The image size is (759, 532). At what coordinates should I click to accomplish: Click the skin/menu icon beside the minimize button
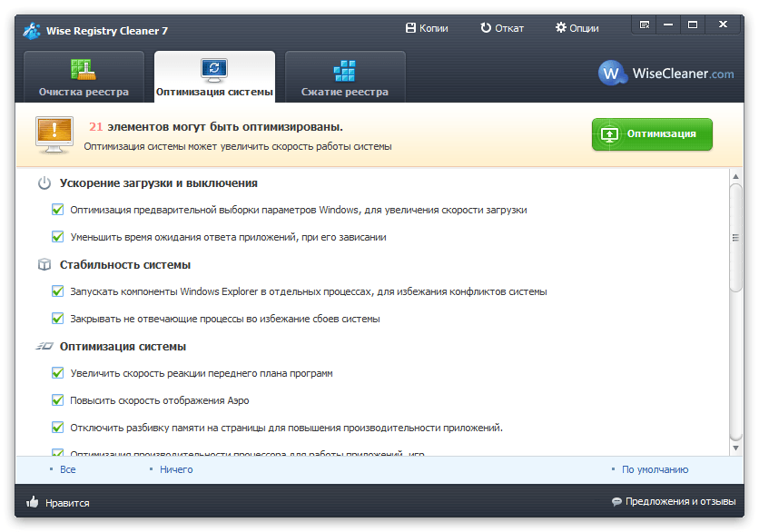tap(645, 25)
